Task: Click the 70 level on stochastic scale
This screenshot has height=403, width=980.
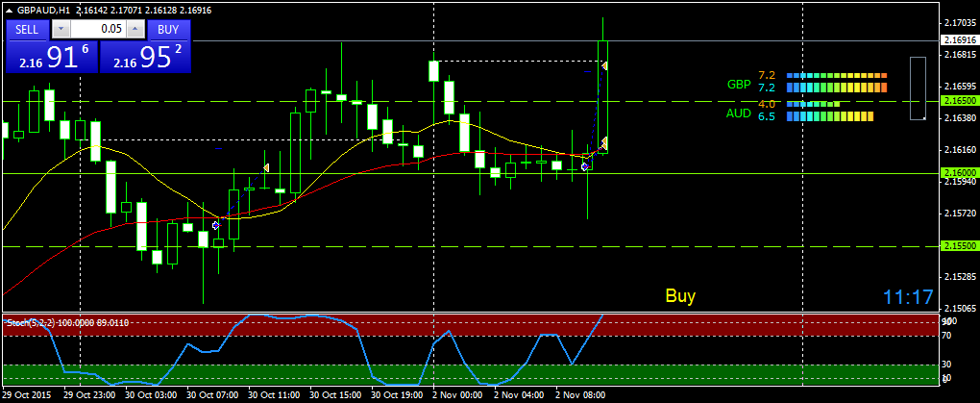Action: [x=947, y=336]
